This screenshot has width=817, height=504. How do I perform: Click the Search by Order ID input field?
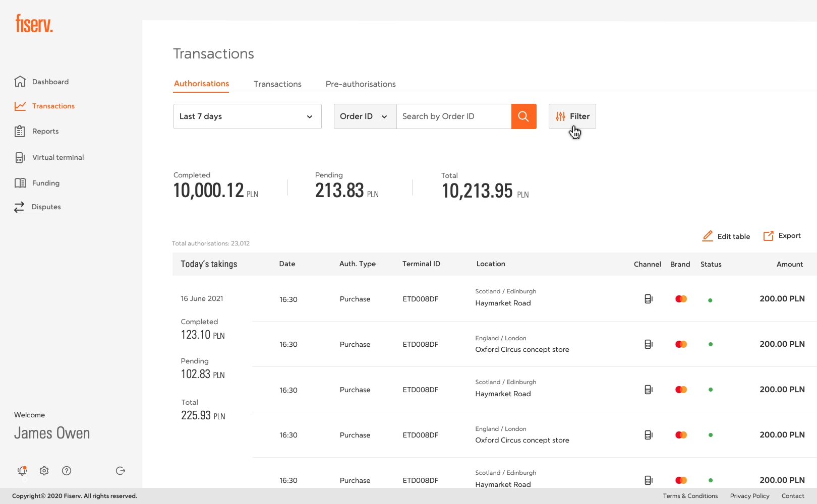453,116
